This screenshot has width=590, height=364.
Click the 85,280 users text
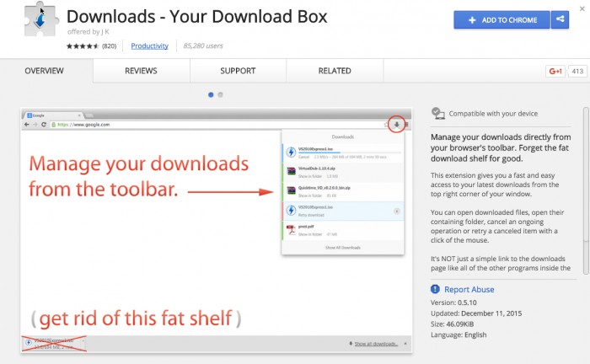coord(203,45)
